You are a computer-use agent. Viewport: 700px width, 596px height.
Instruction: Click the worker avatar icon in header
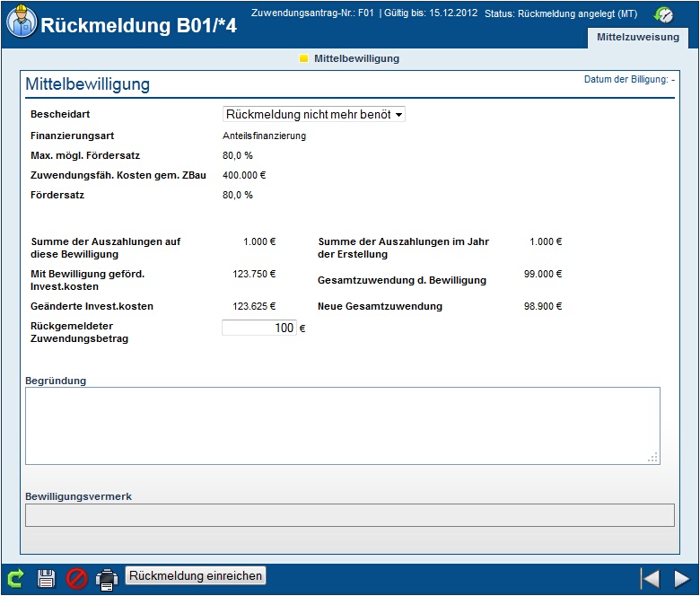point(22,22)
